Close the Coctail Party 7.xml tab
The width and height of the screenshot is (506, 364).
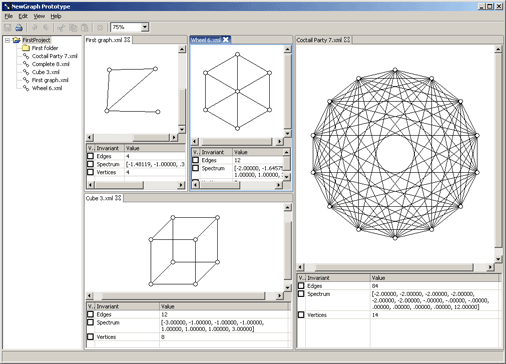click(x=347, y=40)
